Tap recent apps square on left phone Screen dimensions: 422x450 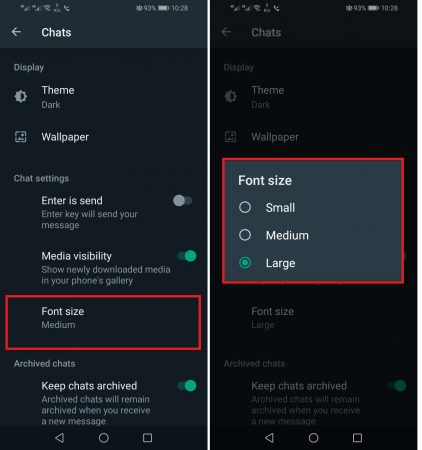coord(147,438)
